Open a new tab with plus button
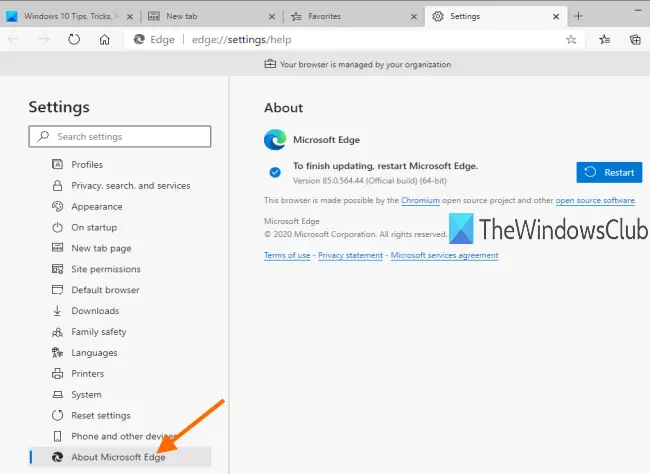 (x=578, y=16)
